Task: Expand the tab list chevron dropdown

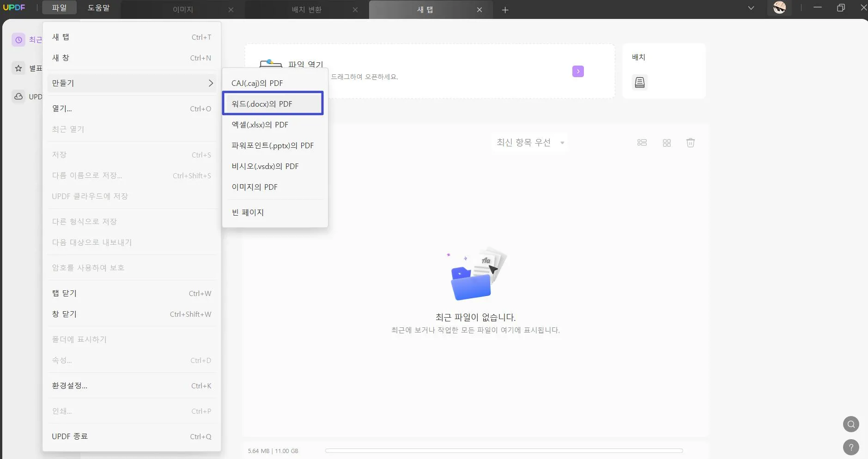Action: click(751, 8)
